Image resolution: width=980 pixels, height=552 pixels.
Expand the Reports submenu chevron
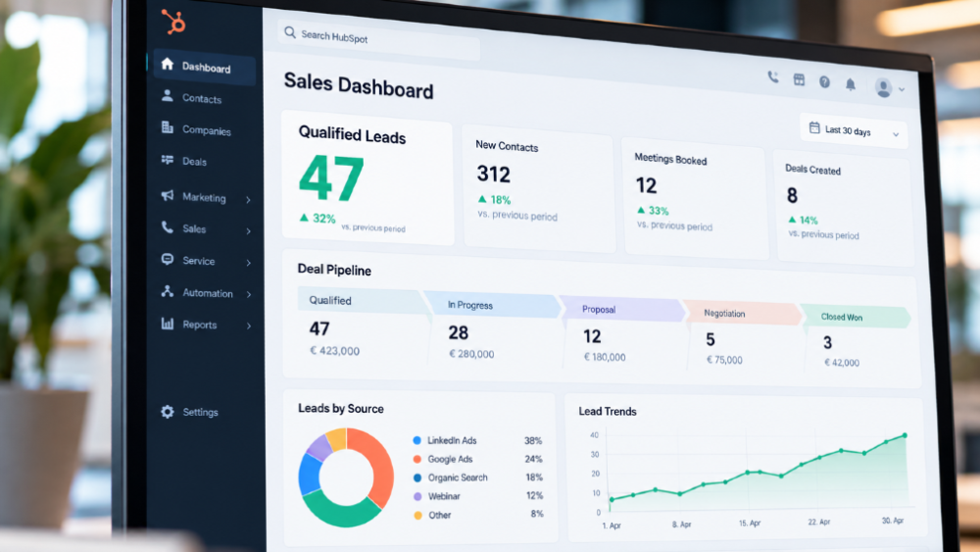point(249,326)
